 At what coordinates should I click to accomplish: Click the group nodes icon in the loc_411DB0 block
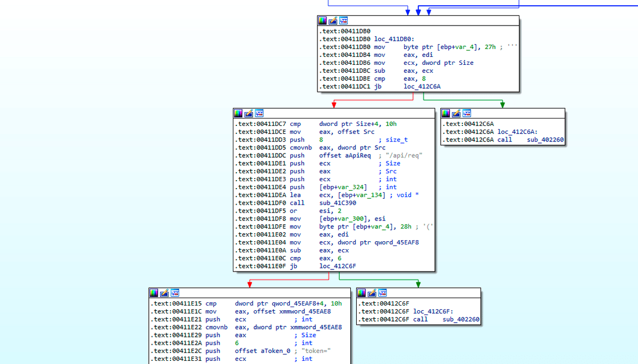point(343,21)
